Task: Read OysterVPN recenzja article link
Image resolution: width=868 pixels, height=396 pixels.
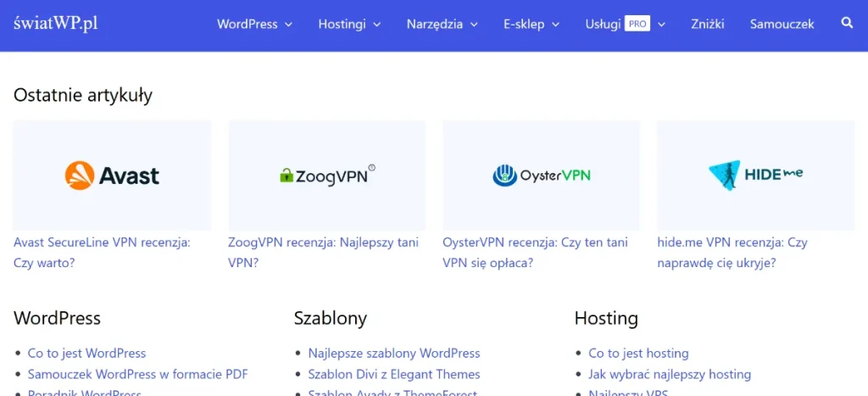Action: pos(536,253)
